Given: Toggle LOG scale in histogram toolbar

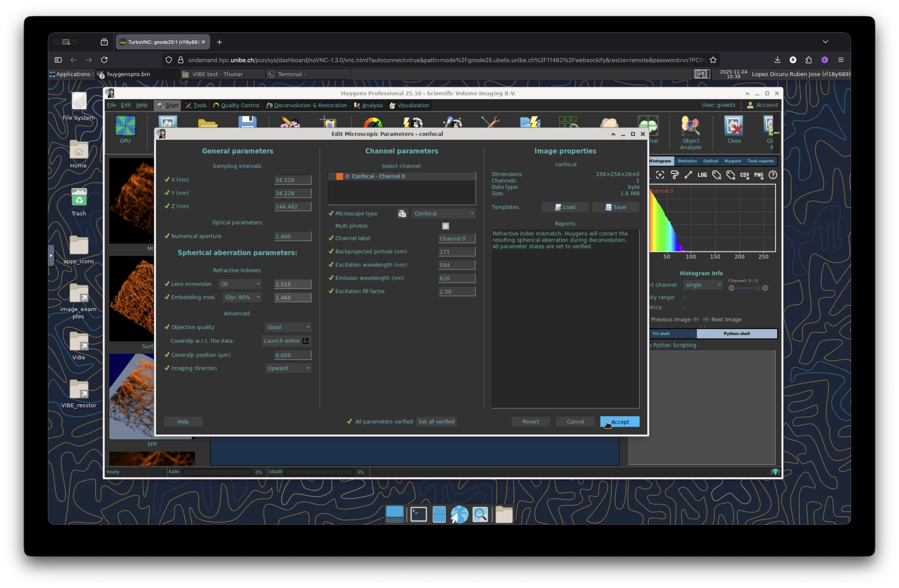Looking at the screenshot, I should click(x=702, y=175).
